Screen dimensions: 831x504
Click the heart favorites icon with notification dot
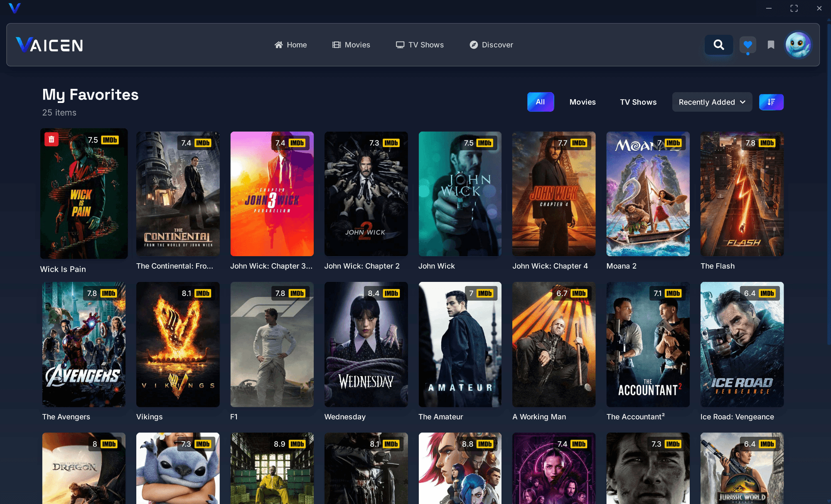747,45
